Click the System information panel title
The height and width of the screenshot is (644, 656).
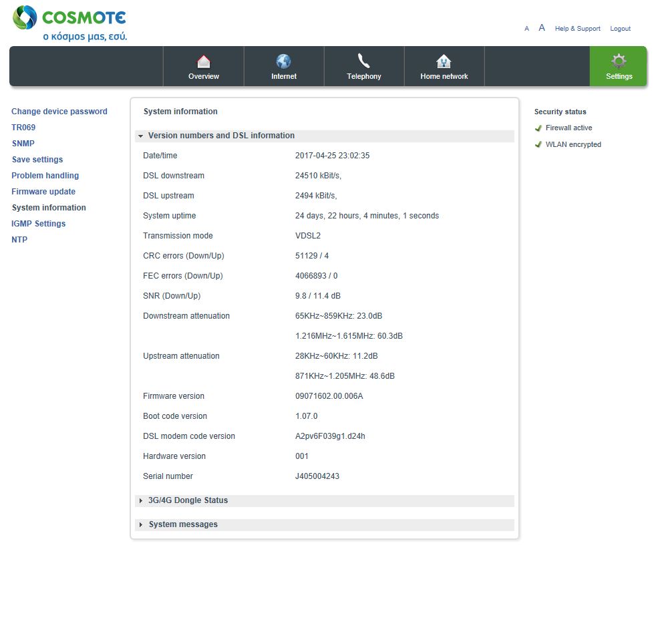tap(180, 112)
